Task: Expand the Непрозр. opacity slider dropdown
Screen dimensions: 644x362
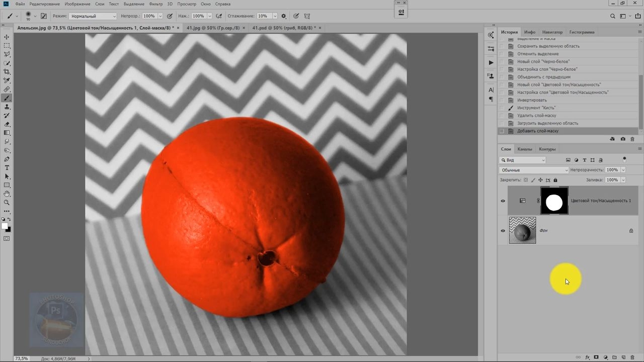Action: [x=160, y=16]
